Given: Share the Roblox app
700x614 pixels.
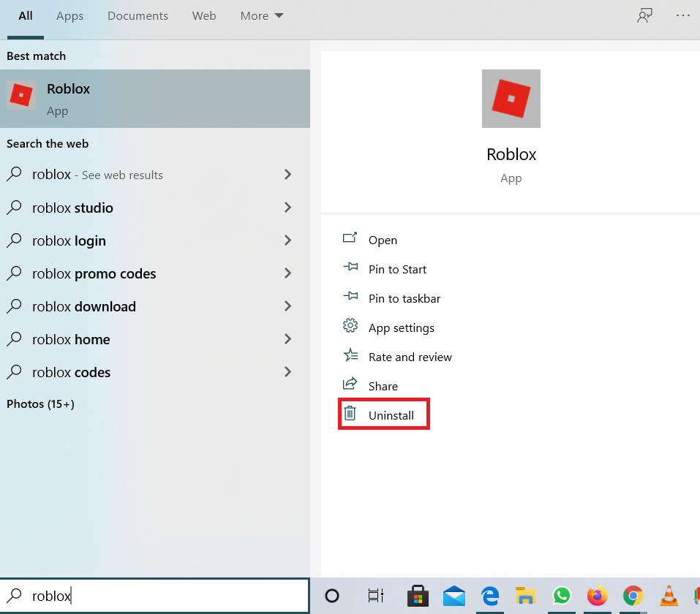Looking at the screenshot, I should pyautogui.click(x=383, y=387).
